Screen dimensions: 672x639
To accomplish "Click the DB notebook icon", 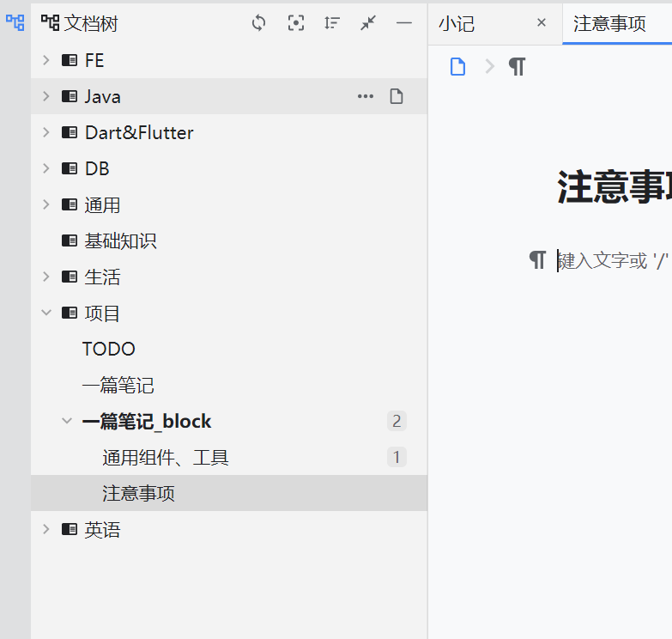I will (x=70, y=168).
